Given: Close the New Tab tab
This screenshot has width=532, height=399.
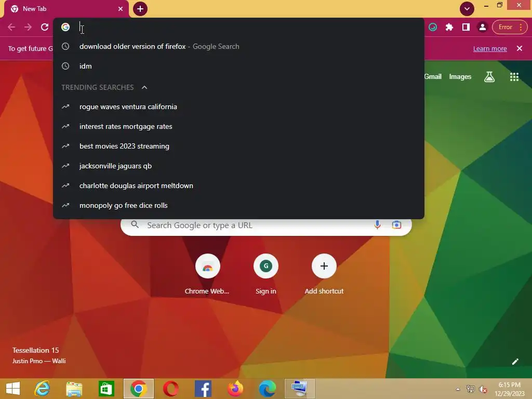Looking at the screenshot, I should click(x=121, y=9).
